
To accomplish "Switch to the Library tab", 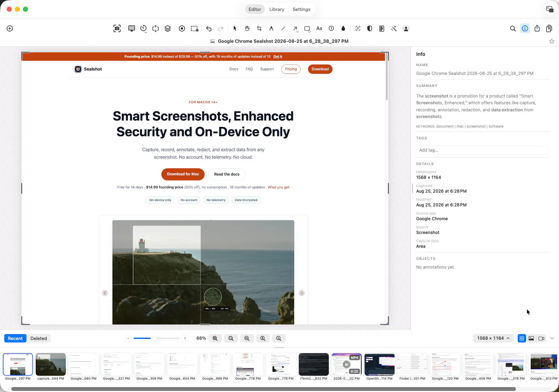I will tap(276, 10).
